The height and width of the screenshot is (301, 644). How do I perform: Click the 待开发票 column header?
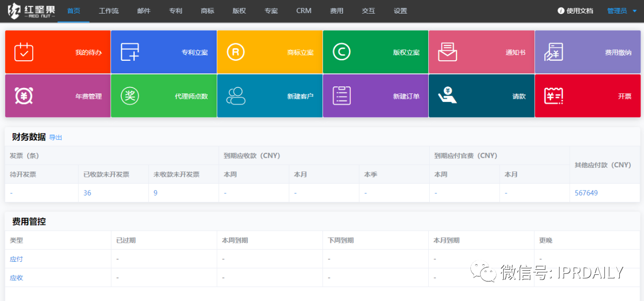click(x=23, y=174)
